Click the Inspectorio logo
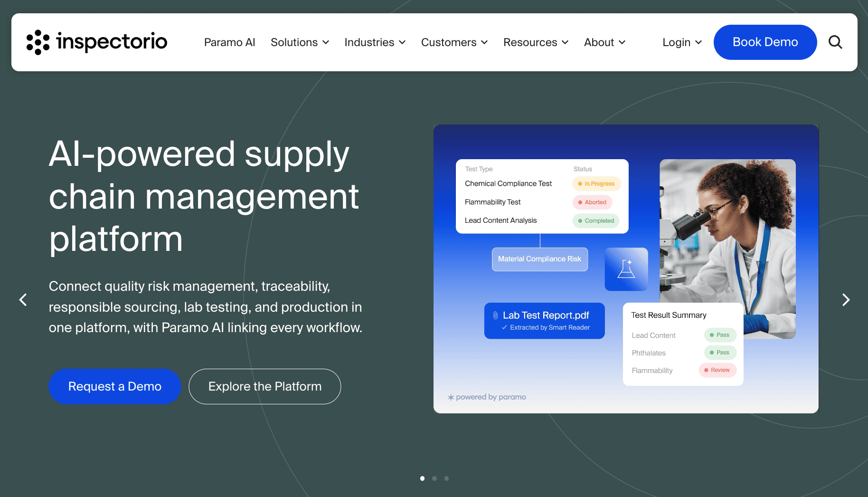Viewport: 868px width, 497px height. 97,42
